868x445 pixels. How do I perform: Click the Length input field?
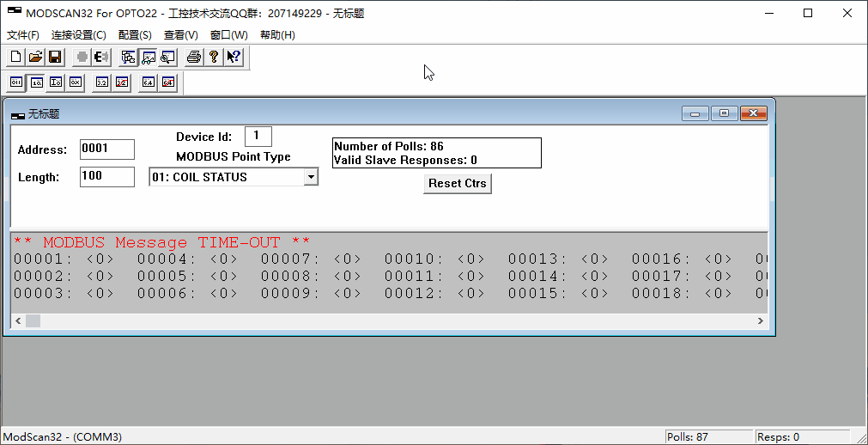[x=106, y=177]
